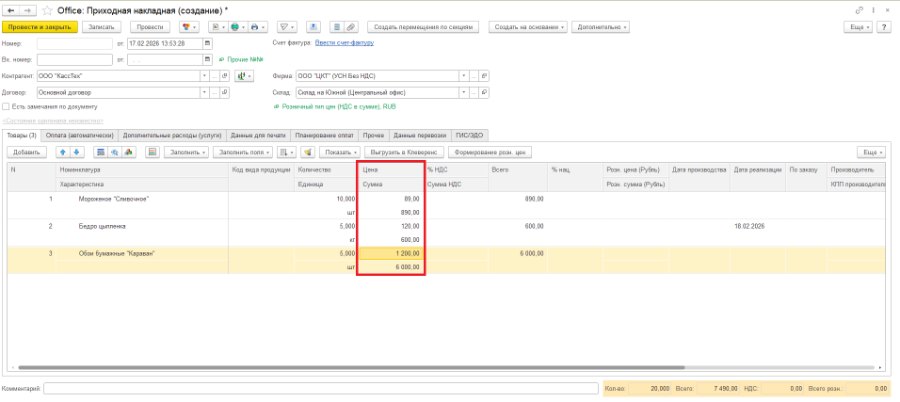Click 'Выгрузить в Клеверенс' button
The width and height of the screenshot is (900, 402).
(404, 152)
